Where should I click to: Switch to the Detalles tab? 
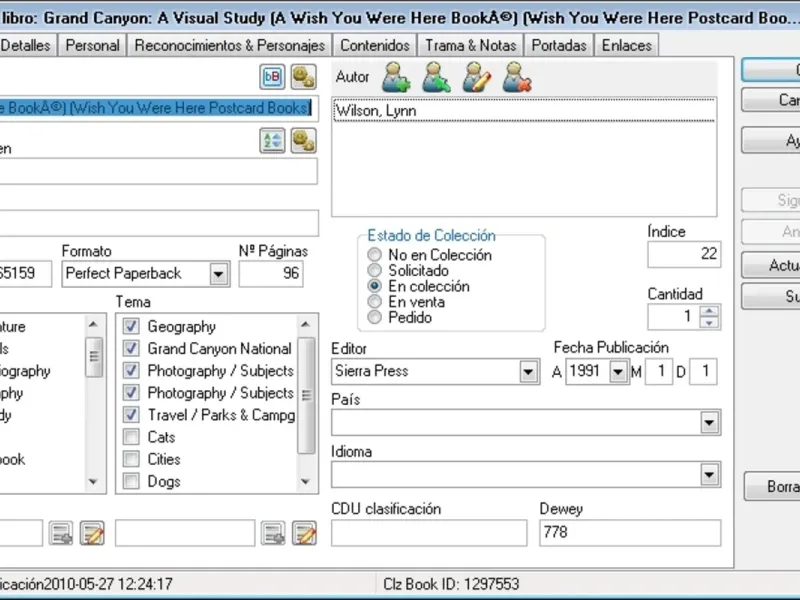pyautogui.click(x=26, y=45)
